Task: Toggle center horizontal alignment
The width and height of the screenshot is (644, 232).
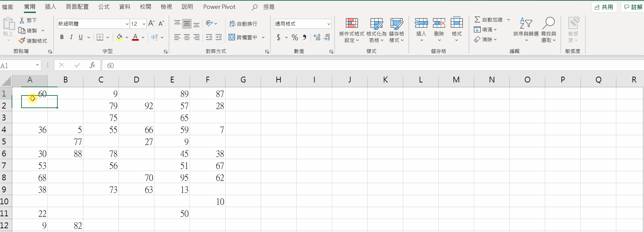Action: click(187, 37)
